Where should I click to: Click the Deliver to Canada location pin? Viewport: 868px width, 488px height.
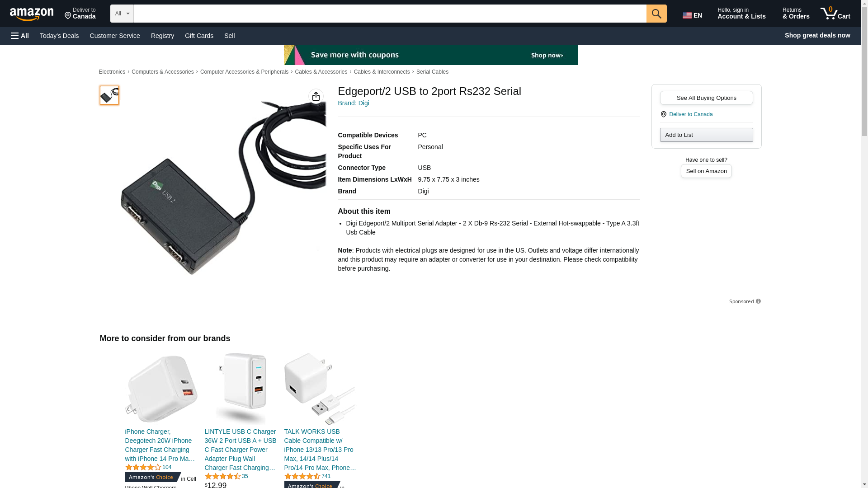pos(663,114)
